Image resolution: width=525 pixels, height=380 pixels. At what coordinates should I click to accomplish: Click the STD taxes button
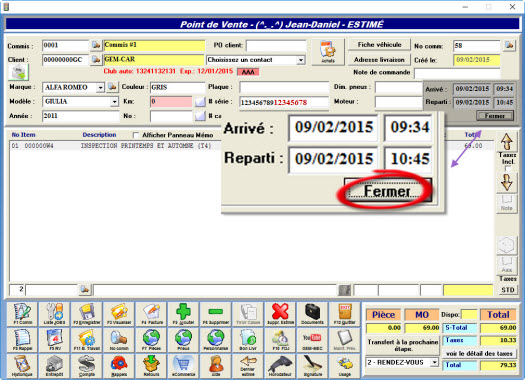click(508, 290)
